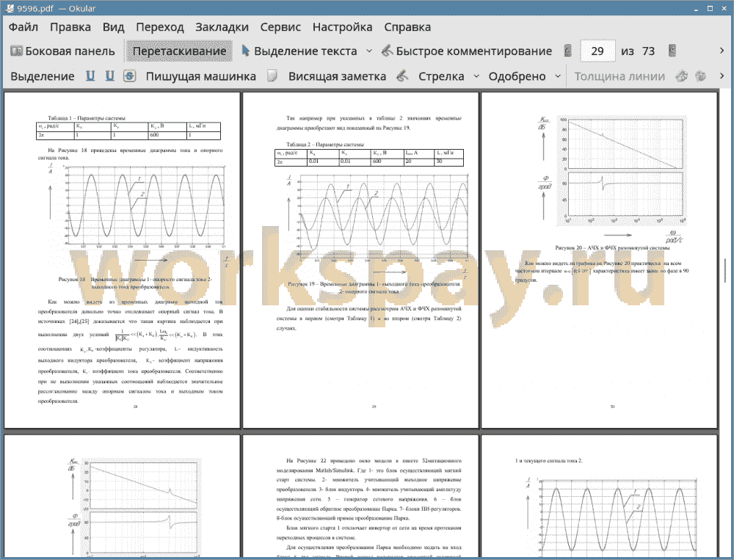Open the Сервис menu
The width and height of the screenshot is (734, 560).
pos(280,27)
